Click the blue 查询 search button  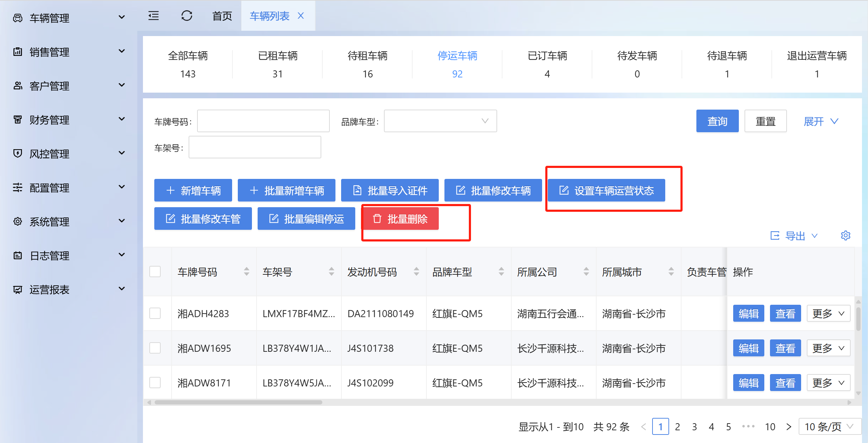click(x=717, y=121)
